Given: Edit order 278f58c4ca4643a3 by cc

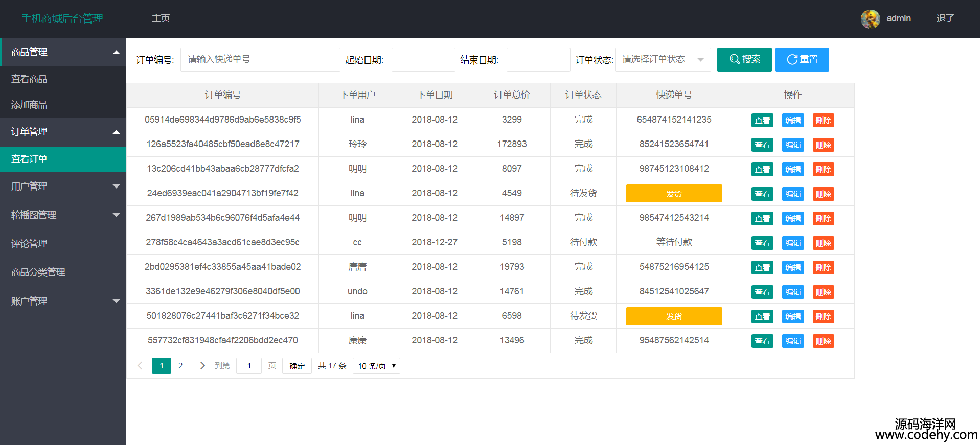Looking at the screenshot, I should click(793, 243).
